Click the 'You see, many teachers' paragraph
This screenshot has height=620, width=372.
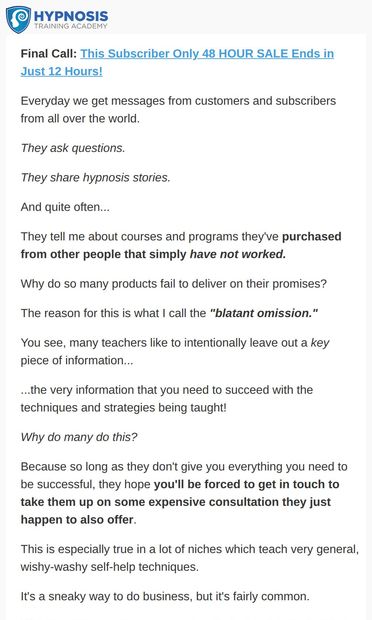(x=175, y=352)
